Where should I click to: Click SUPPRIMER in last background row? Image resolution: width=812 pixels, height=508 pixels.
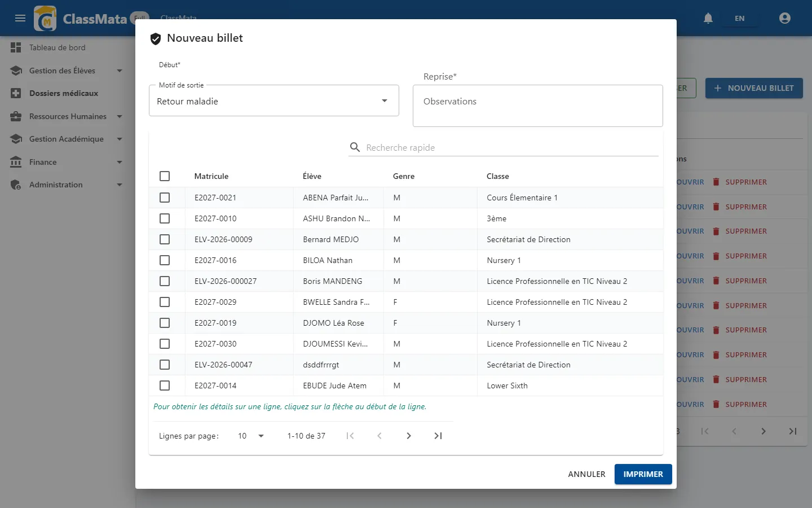(740, 404)
